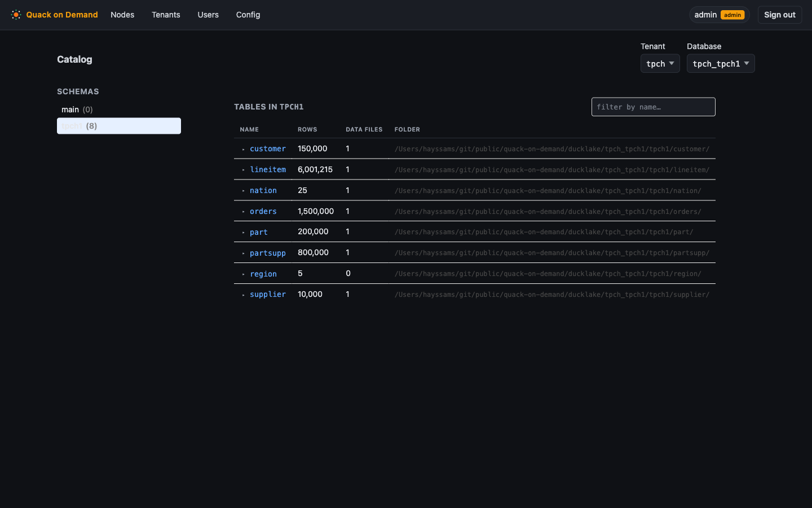The image size is (812, 508).
Task: Click the lineitem folder path
Action: [x=552, y=170]
